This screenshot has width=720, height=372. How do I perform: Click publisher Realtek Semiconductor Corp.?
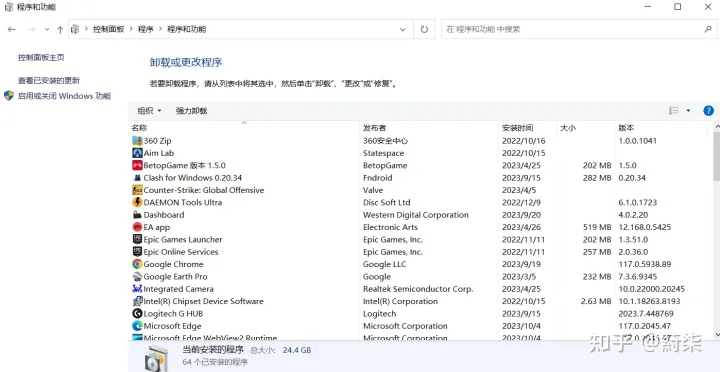click(x=418, y=289)
